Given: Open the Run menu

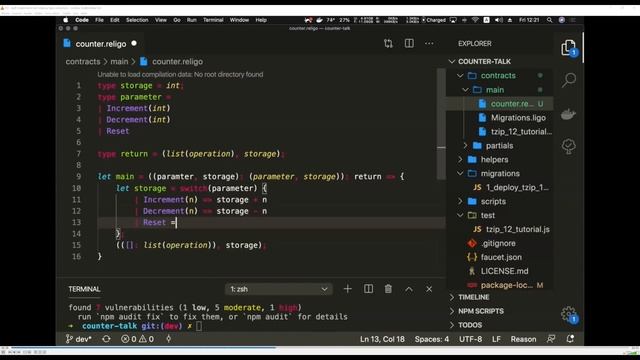Looking at the screenshot, I should (x=191, y=20).
